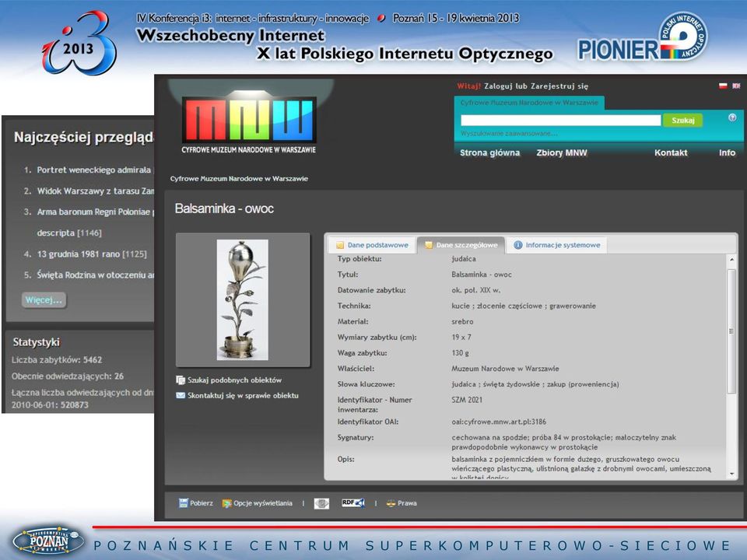The image size is (747, 560).
Task: Click the weight value '130 g'
Action: [x=460, y=353]
